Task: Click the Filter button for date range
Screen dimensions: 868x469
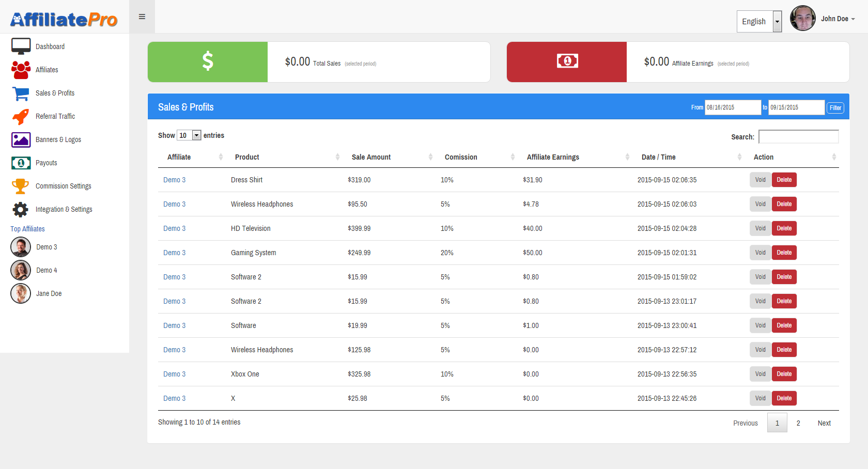Action: [835, 108]
